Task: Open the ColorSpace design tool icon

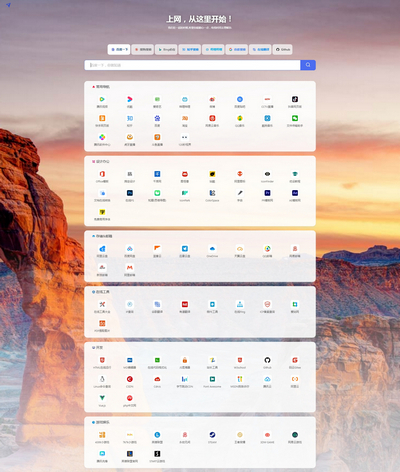Action: [212, 193]
